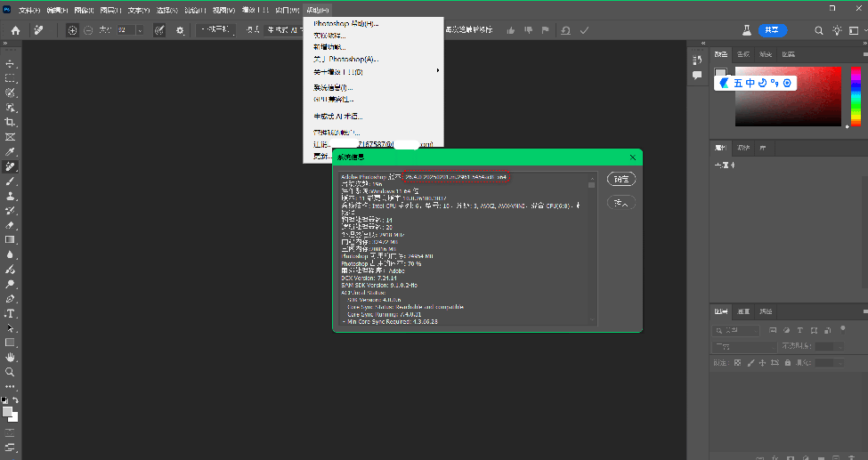Switch to the 通道 tab in Layers panel
The width and height of the screenshot is (868, 460).
pos(743,311)
